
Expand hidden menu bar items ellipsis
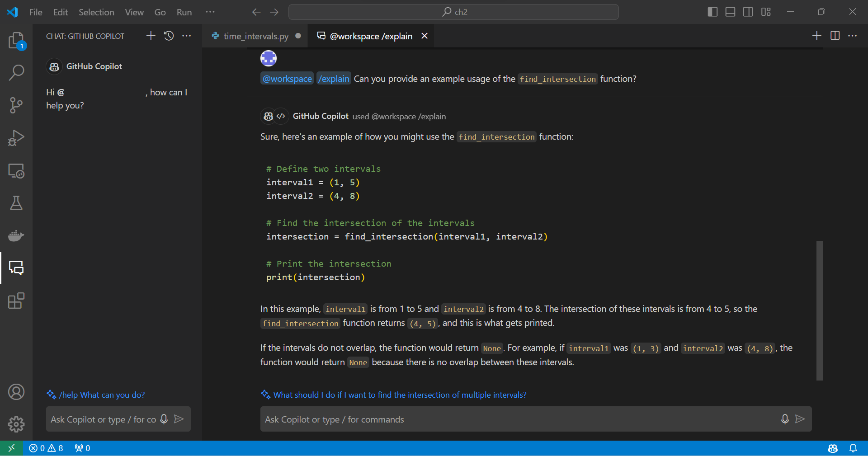click(x=210, y=12)
